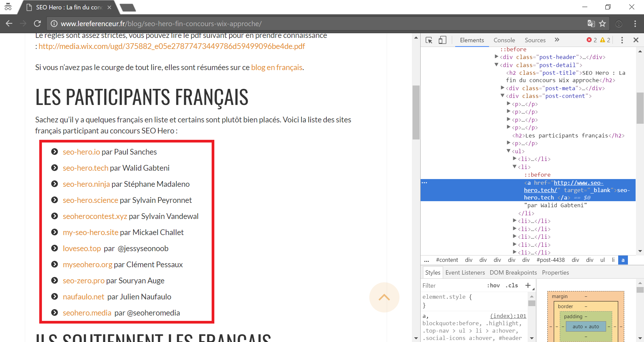
Task: Click the site info icon in address bar
Action: 54,24
